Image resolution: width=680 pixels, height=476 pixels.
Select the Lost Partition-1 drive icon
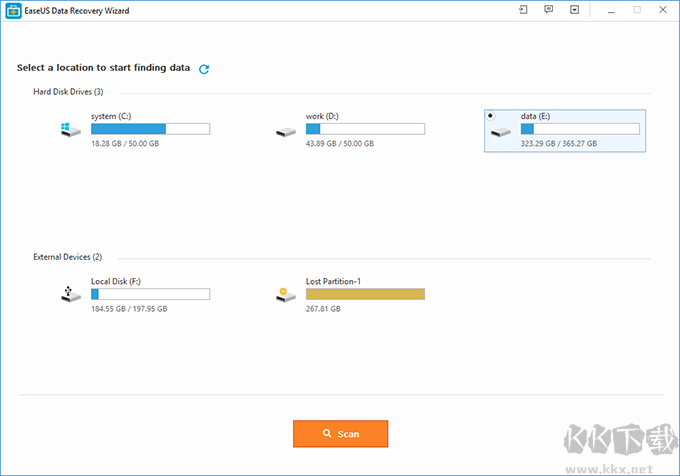[286, 295]
